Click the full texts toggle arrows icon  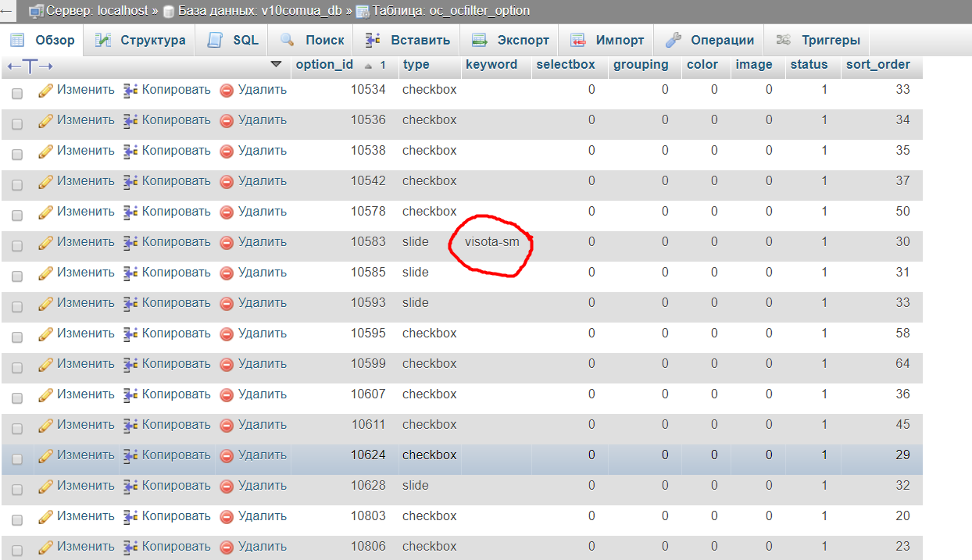coord(30,66)
